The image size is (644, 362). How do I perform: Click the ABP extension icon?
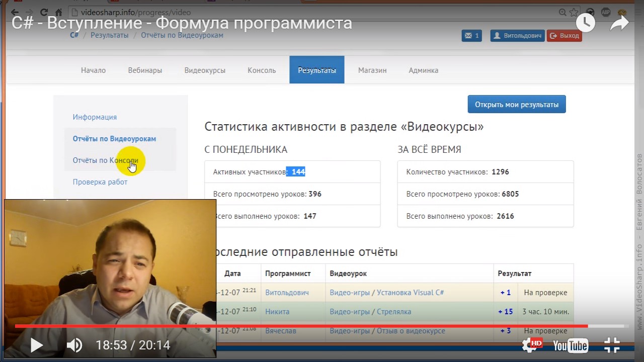click(x=606, y=12)
